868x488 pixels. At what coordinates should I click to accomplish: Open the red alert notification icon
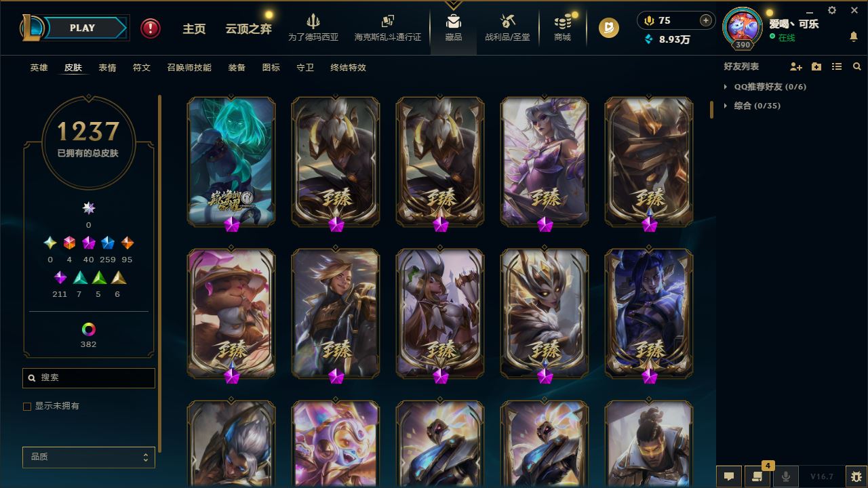point(151,28)
